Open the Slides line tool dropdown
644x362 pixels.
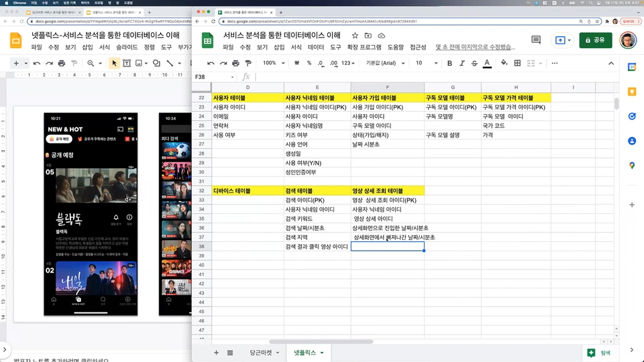coord(180,63)
